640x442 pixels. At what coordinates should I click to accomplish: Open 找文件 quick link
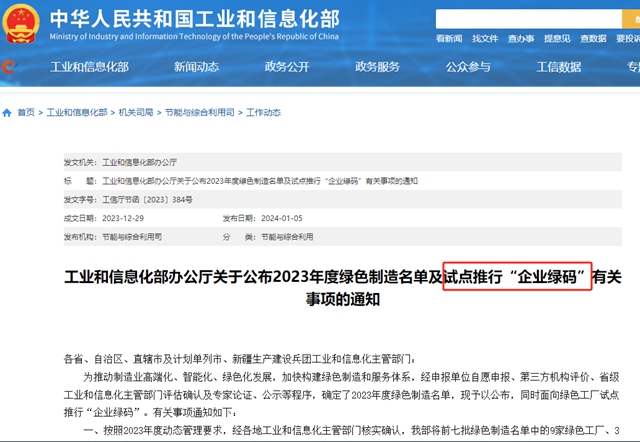[485, 39]
